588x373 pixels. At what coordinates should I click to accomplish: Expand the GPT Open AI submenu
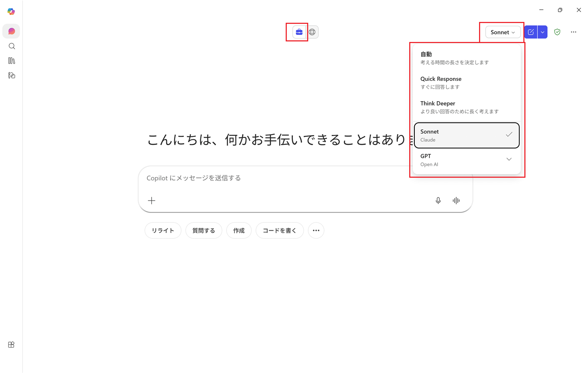(467, 160)
